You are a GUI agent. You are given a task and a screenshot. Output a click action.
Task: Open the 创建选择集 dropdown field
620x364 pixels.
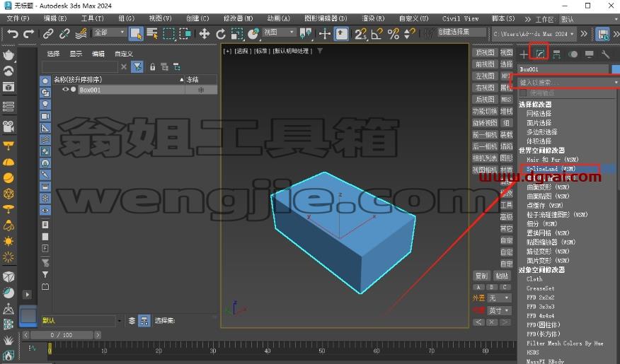[461, 32]
